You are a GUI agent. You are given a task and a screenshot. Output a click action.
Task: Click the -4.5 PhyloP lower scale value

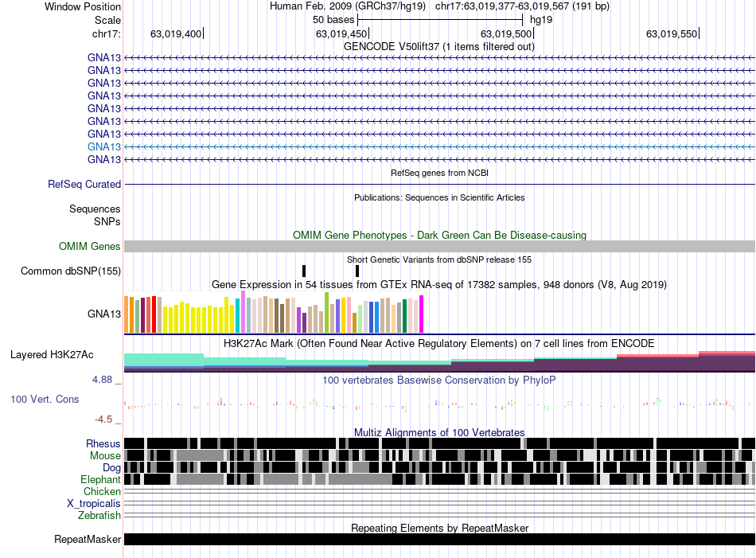[103, 419]
